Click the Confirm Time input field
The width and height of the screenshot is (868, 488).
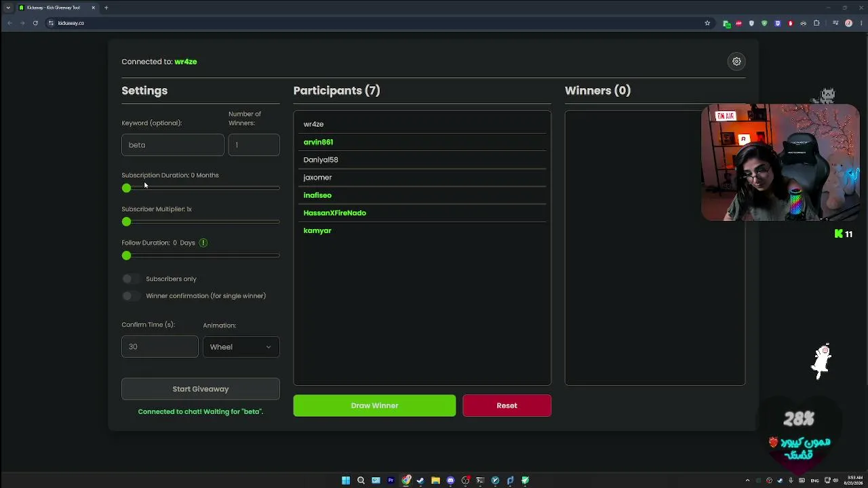[x=159, y=346]
